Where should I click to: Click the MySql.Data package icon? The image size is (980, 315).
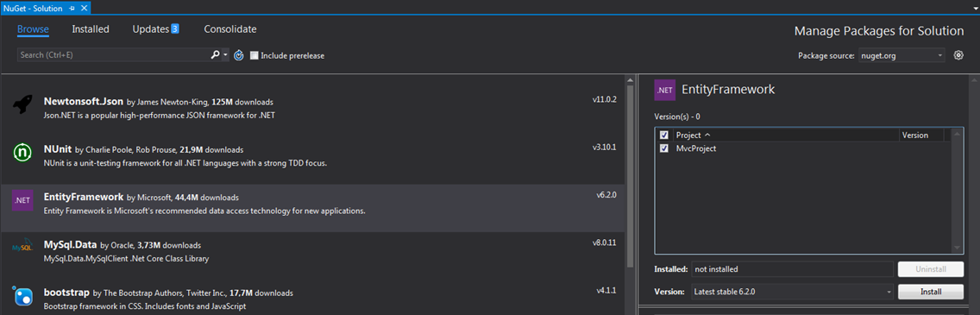(23, 249)
